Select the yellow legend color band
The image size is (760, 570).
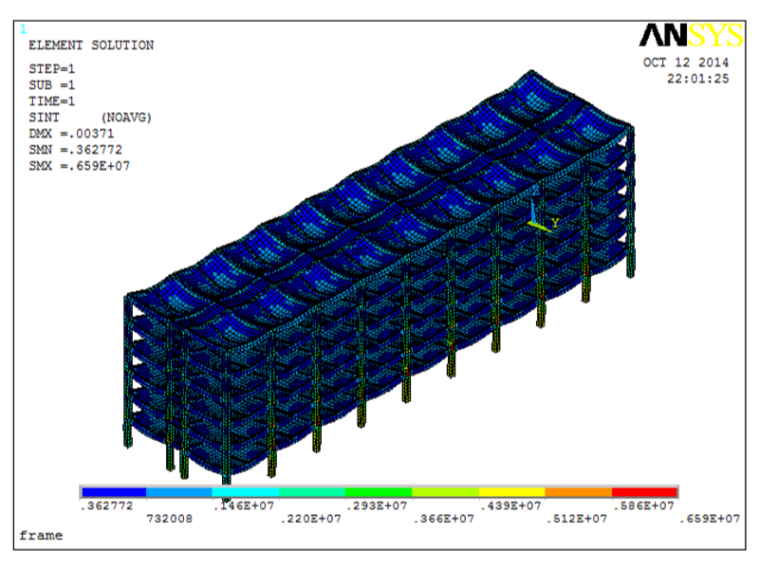pyautogui.click(x=511, y=492)
